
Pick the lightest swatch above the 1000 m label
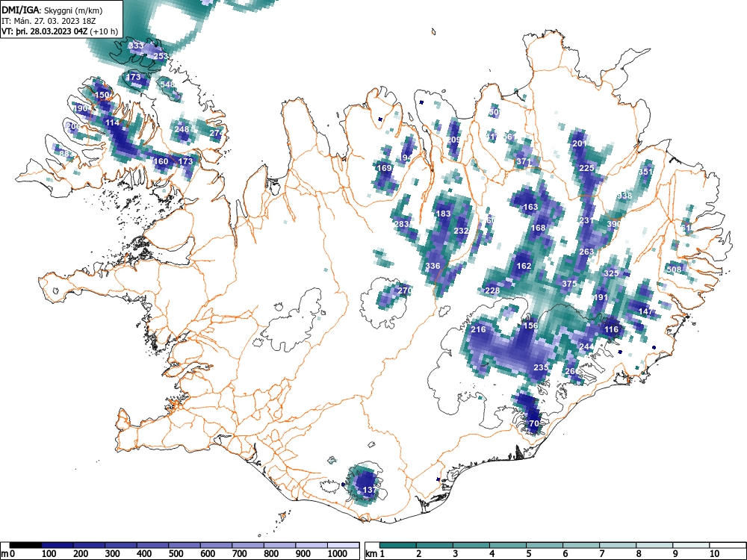(x=344, y=545)
